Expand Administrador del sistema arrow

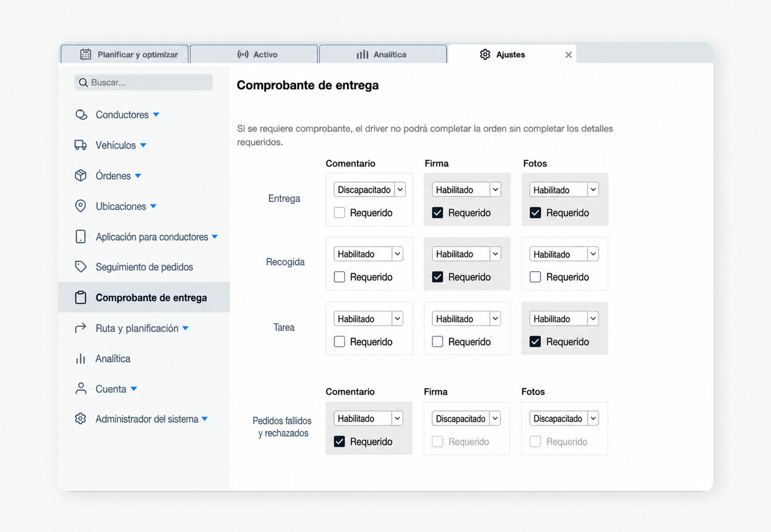tap(205, 419)
